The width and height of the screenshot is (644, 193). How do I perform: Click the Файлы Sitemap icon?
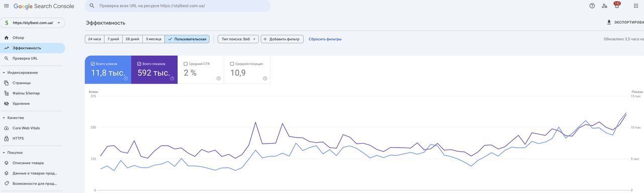7,93
